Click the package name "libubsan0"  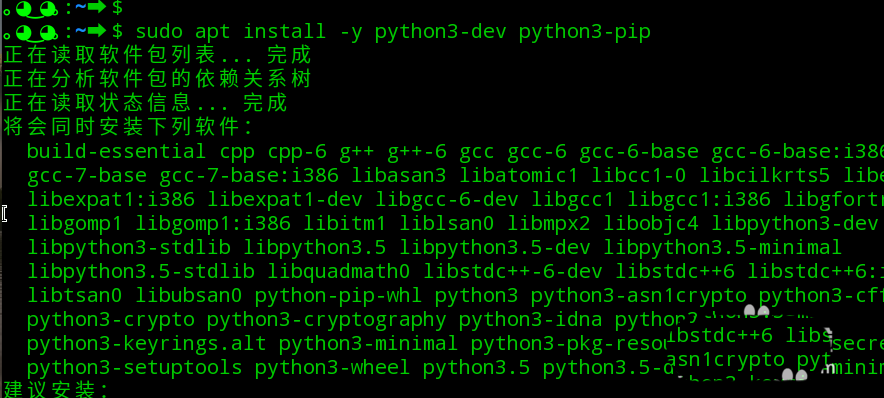pos(188,295)
